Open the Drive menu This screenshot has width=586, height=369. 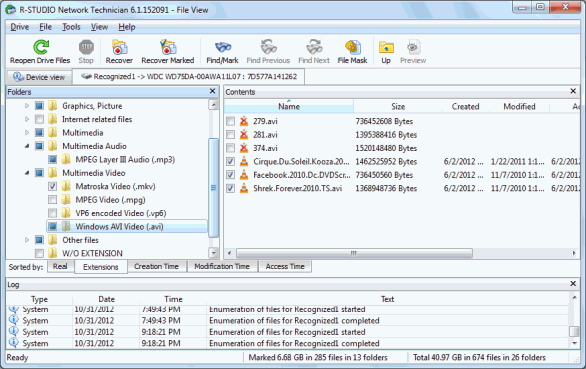[x=19, y=27]
